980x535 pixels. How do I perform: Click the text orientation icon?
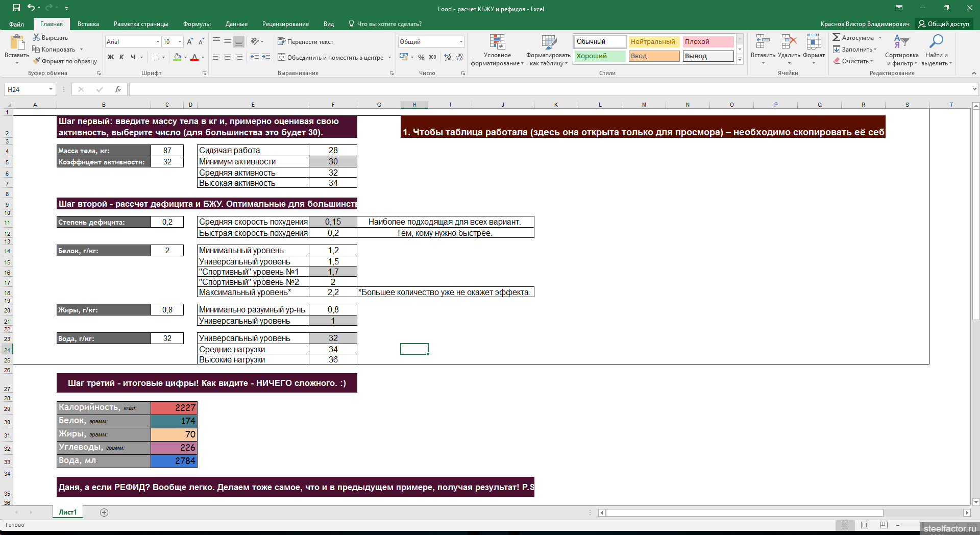pos(255,41)
